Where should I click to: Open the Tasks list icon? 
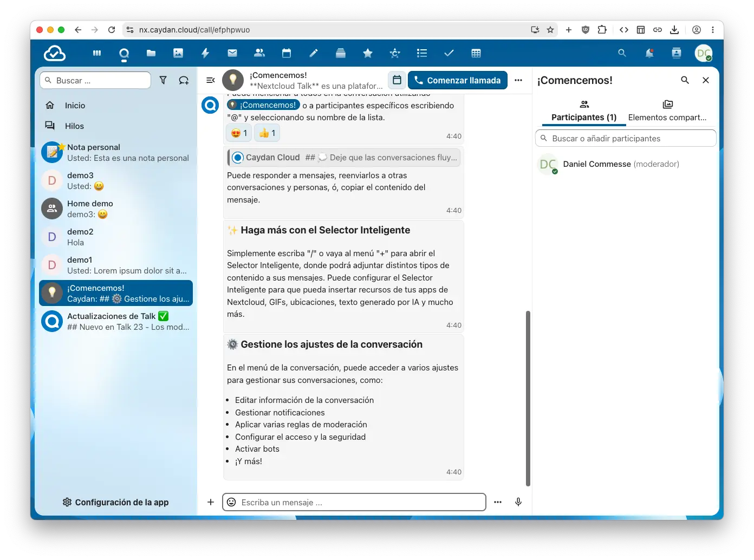422,53
